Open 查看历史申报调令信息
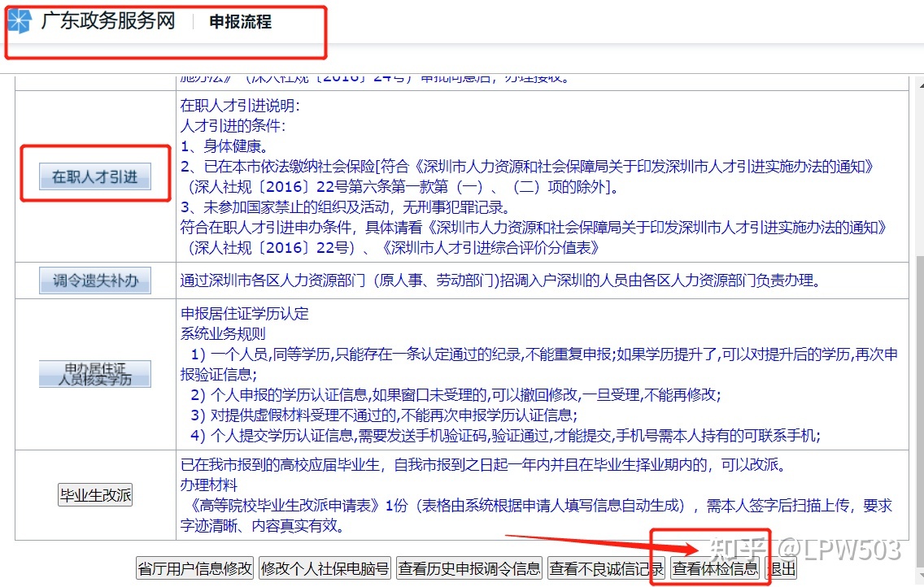This screenshot has width=924, height=587. pyautogui.click(x=469, y=568)
